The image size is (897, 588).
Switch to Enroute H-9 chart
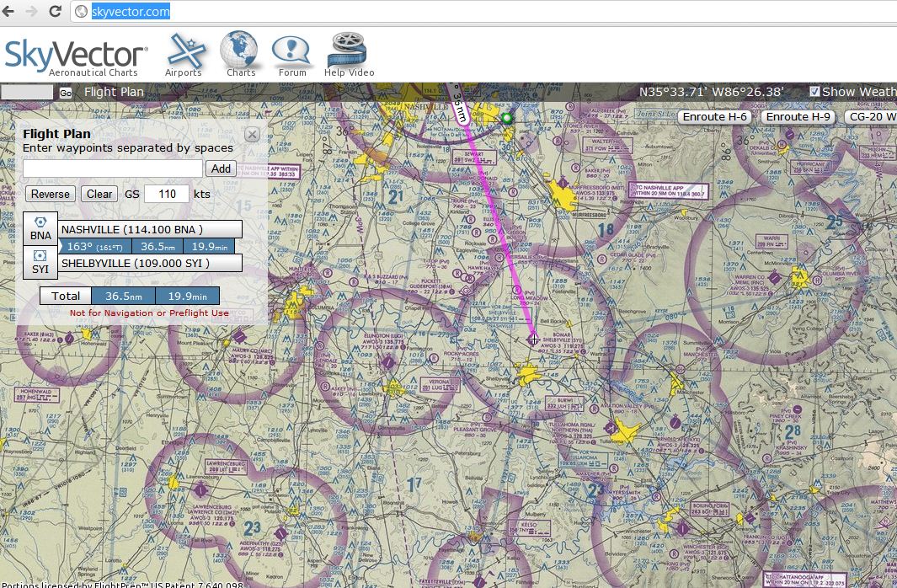pyautogui.click(x=798, y=117)
